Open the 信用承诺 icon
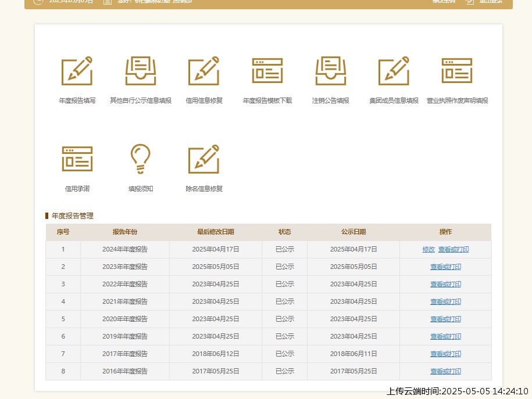Image resolution: width=532 pixels, height=399 pixels. [77, 159]
